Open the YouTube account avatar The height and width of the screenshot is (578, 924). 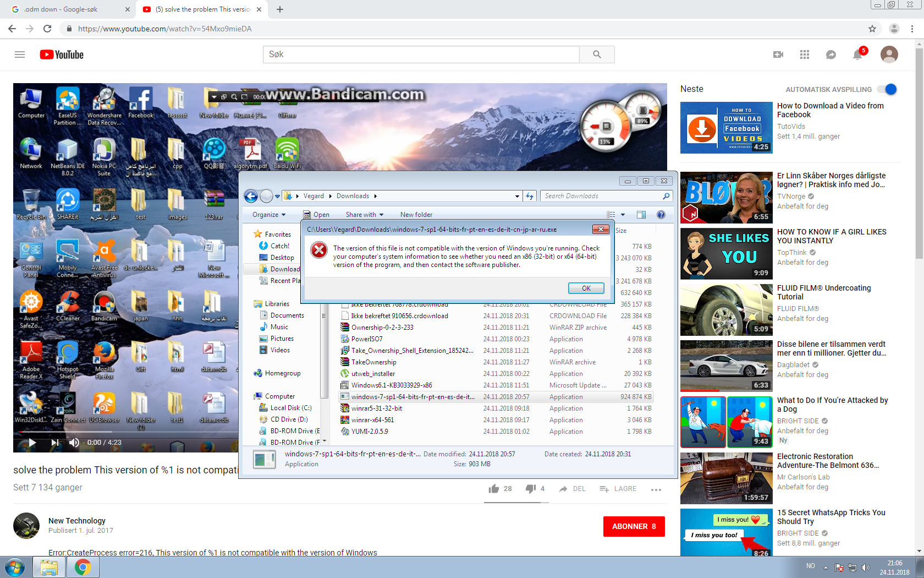pos(889,54)
